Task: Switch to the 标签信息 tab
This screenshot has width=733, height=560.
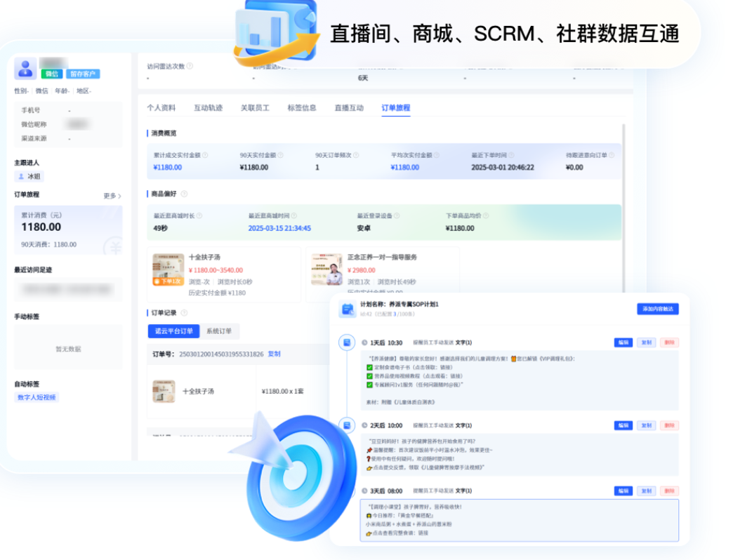Action: tap(301, 108)
